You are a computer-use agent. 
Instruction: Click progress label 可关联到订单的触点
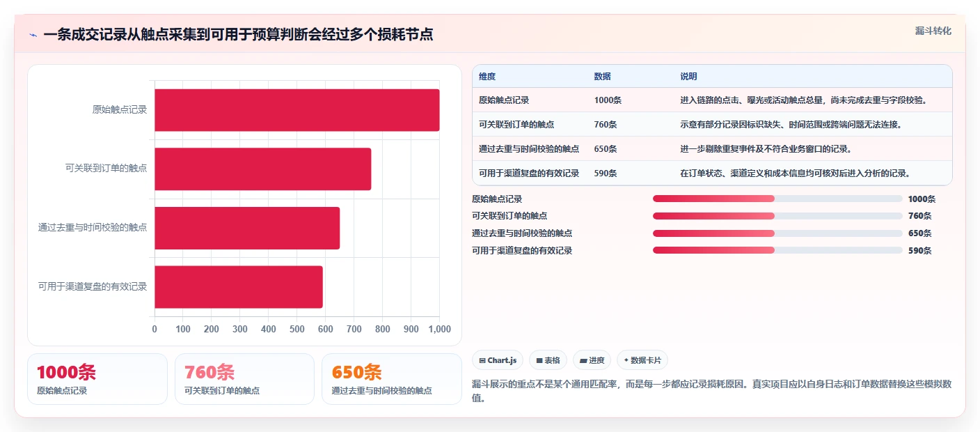pos(509,216)
